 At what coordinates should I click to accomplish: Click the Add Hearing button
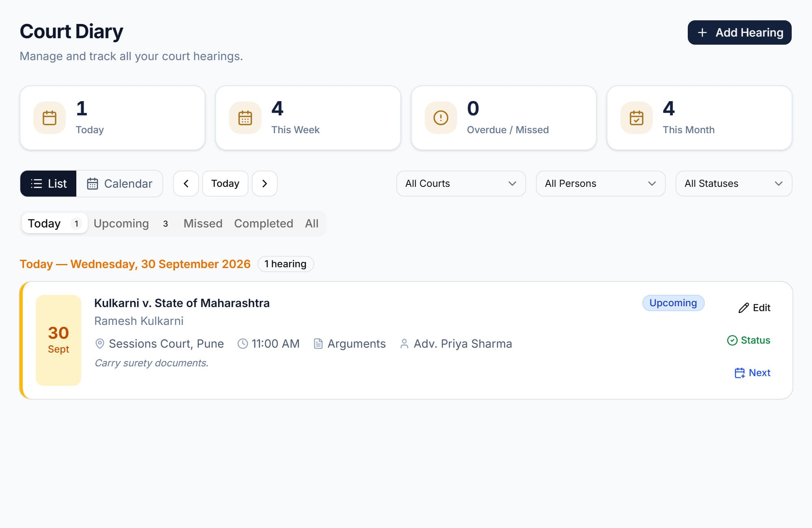[739, 32]
